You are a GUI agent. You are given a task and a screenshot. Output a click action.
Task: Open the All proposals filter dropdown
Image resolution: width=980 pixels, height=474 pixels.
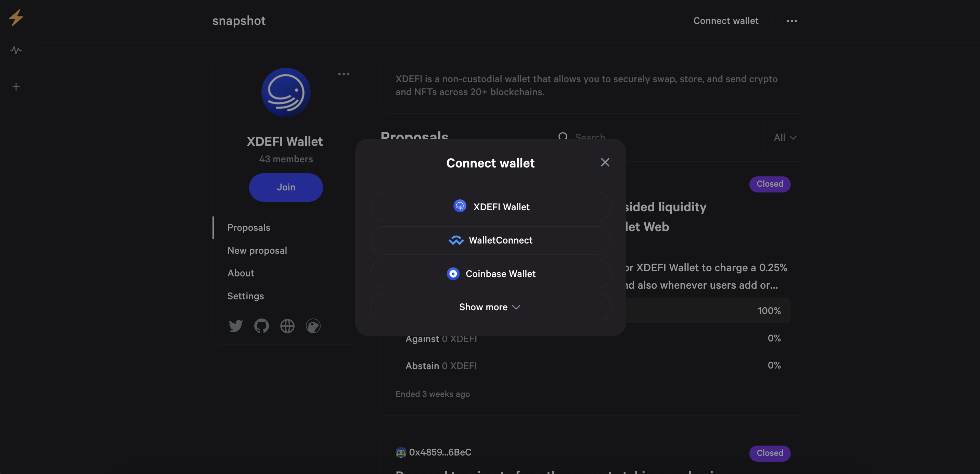coord(785,137)
